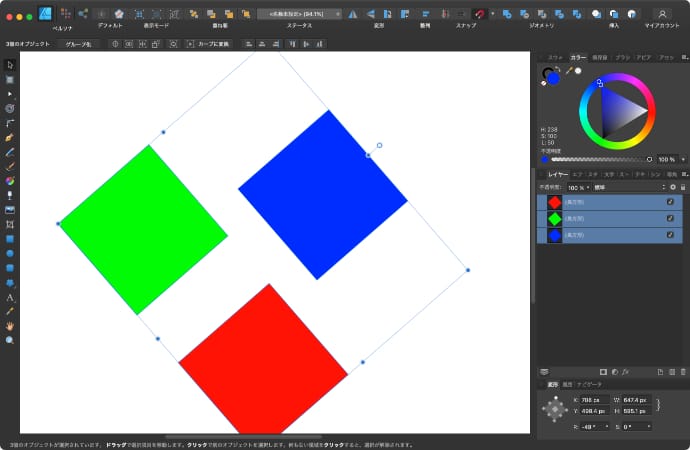This screenshot has height=450, width=690.
Task: Click the blue fill color swatch
Action: coord(553,78)
